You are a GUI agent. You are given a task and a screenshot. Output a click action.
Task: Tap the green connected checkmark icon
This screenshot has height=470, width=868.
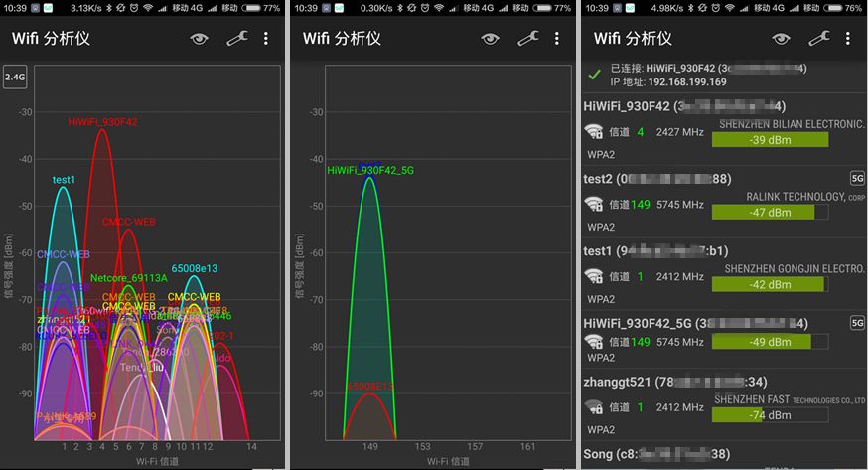(x=595, y=75)
